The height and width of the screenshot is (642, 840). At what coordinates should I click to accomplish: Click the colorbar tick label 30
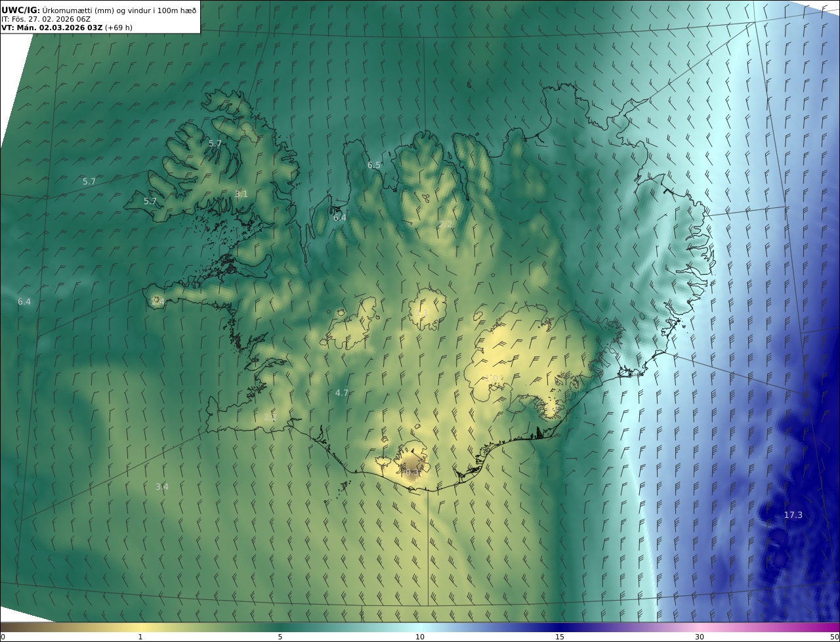click(700, 637)
